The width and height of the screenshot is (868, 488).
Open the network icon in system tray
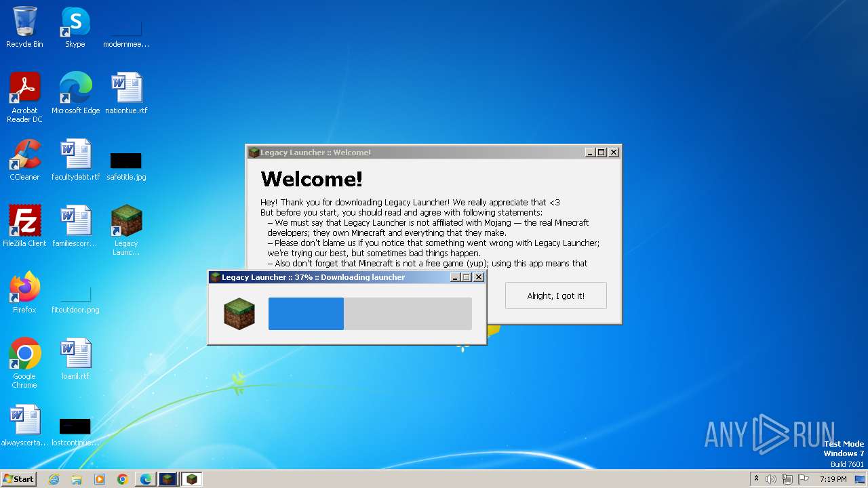tap(787, 479)
